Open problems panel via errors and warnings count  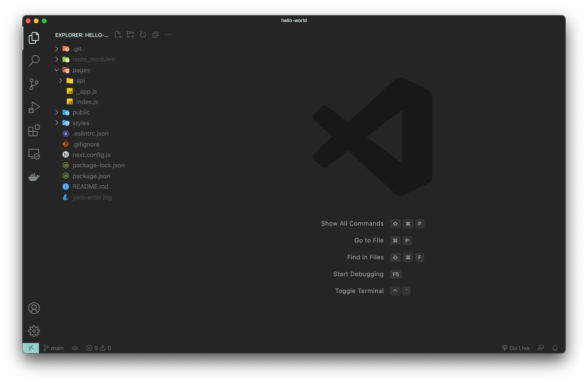click(99, 348)
